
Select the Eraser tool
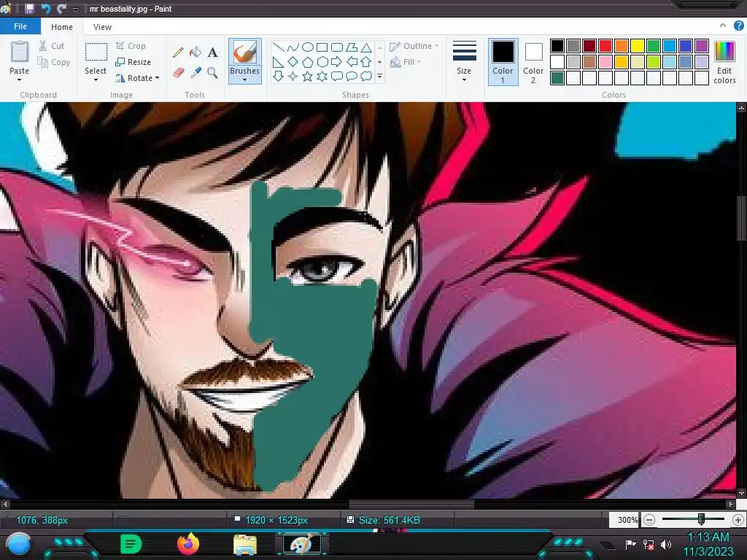[x=178, y=72]
